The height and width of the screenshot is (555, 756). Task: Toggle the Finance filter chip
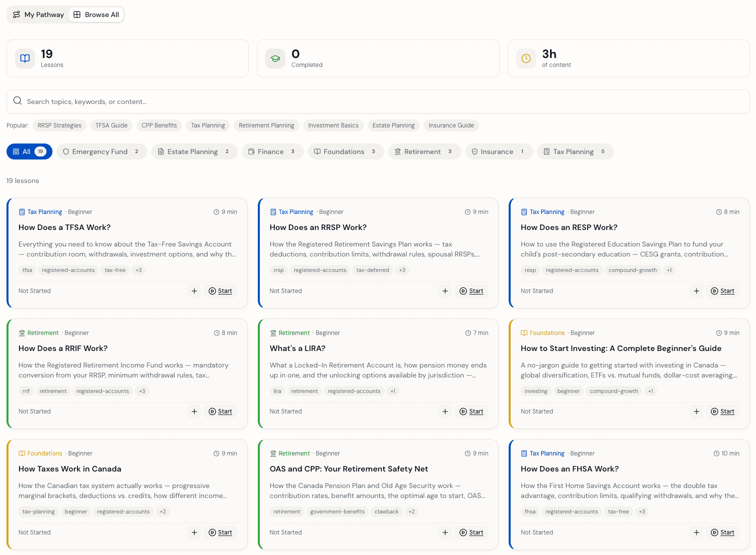[272, 151]
